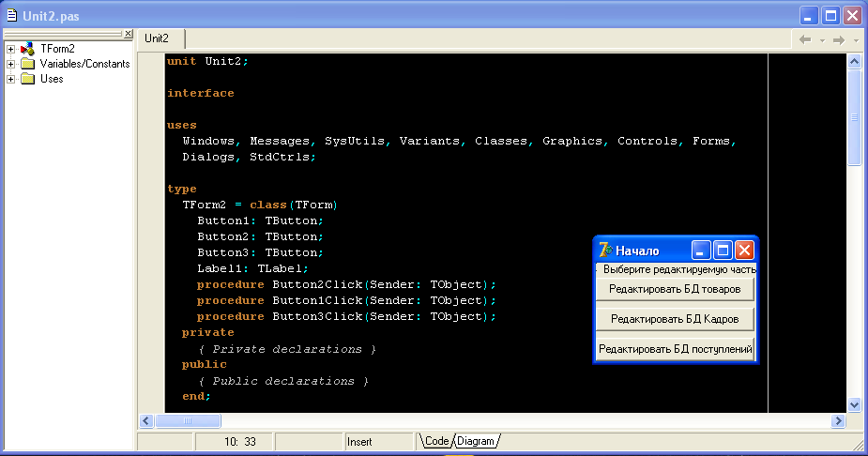
Task: Click the editor scroll up arrow
Action: (854, 61)
